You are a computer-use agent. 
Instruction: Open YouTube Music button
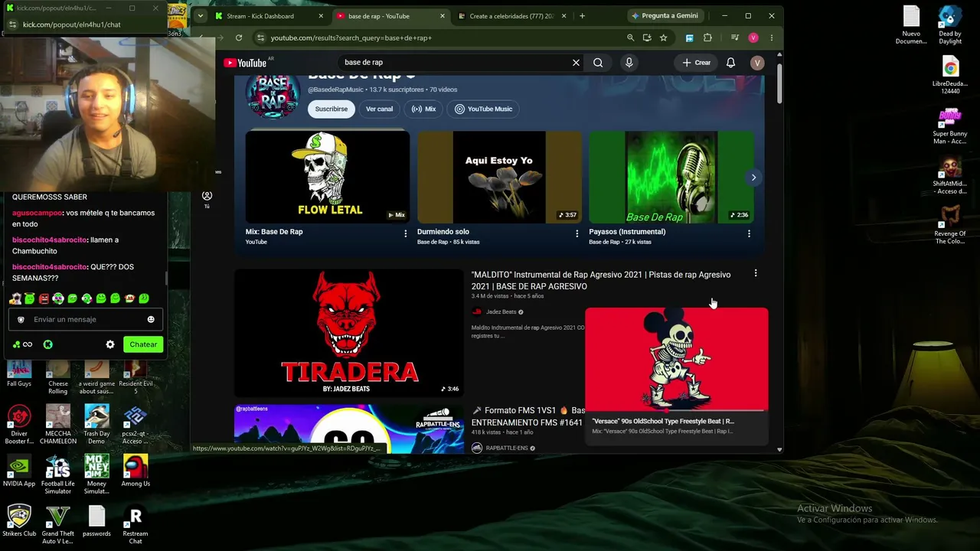click(484, 109)
